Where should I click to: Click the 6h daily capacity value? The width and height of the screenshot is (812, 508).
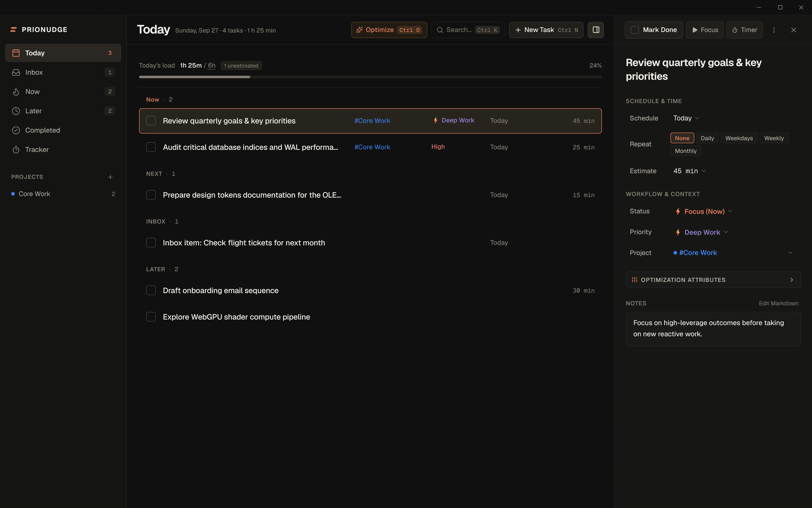pos(211,66)
